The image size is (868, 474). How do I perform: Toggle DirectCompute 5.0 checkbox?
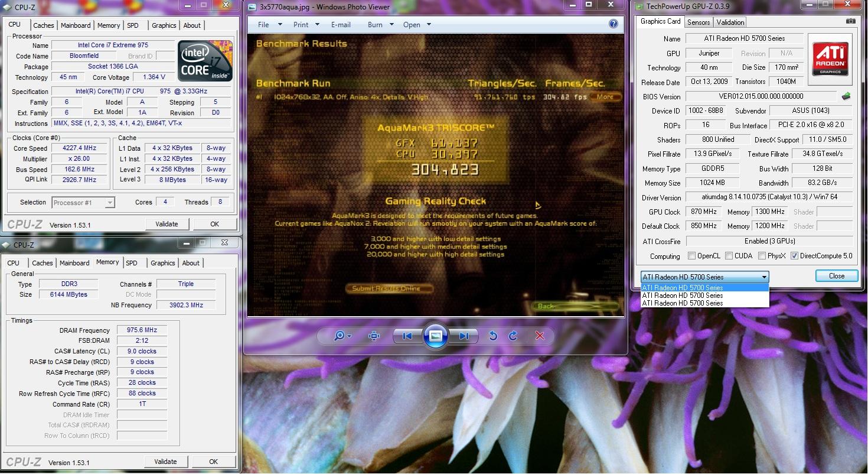794,256
